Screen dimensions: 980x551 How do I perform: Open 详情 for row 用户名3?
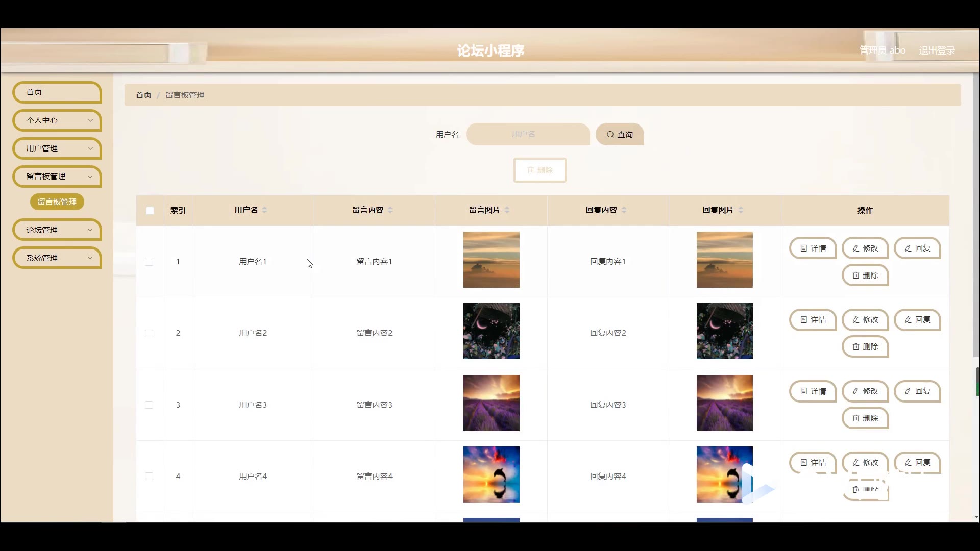(813, 391)
